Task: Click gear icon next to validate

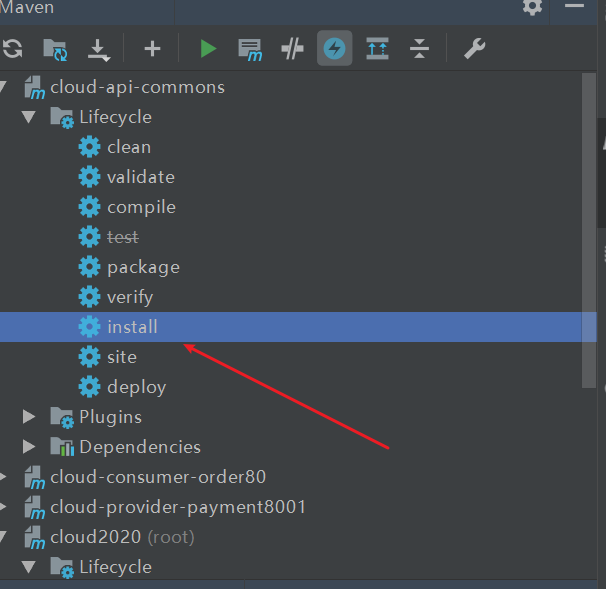Action: tap(89, 177)
